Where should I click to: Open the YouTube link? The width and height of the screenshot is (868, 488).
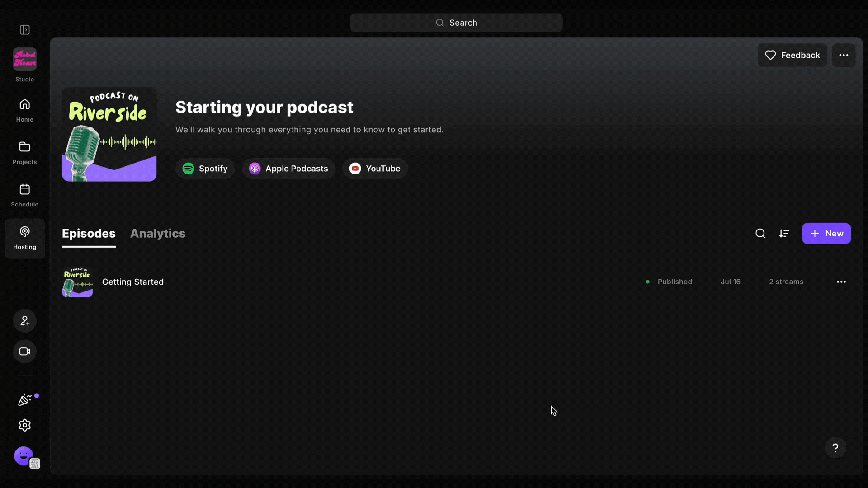tap(375, 169)
